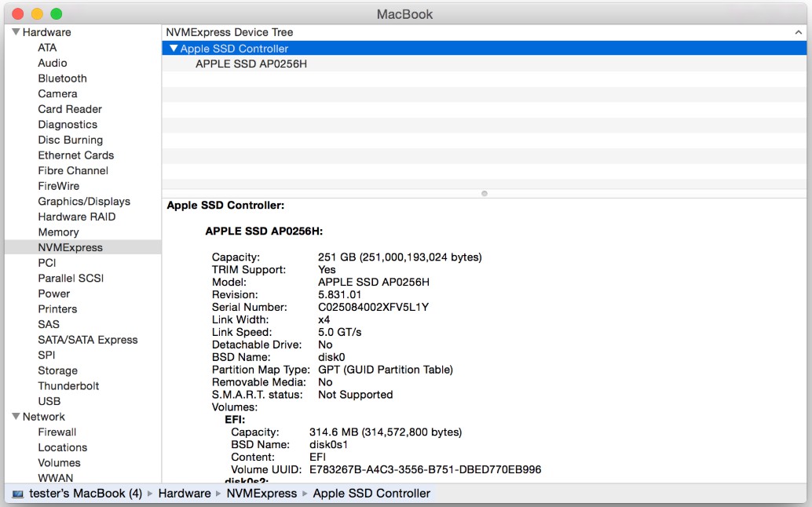Open the Bluetooth hardware category
The width and height of the screenshot is (812, 507).
pyautogui.click(x=62, y=78)
